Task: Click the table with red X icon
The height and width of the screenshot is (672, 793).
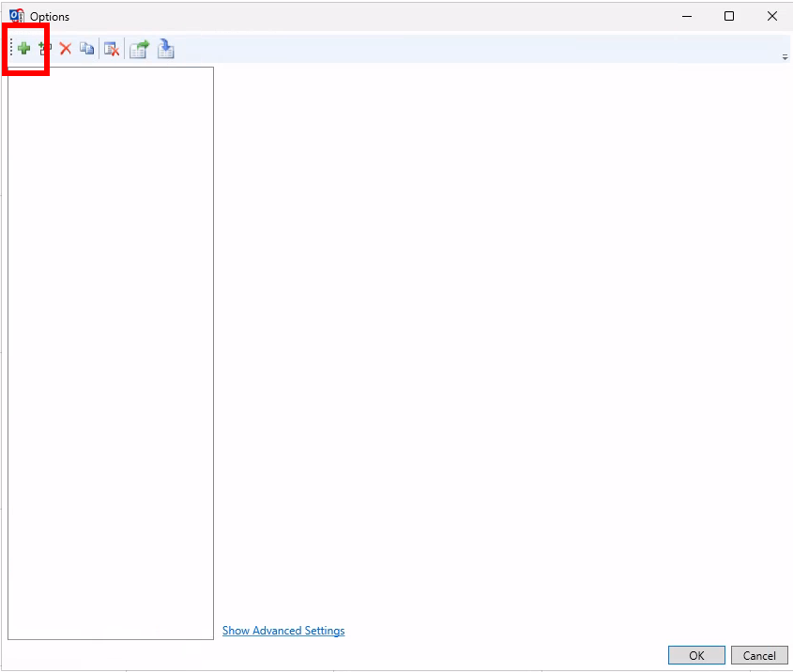Action: pyautogui.click(x=111, y=49)
